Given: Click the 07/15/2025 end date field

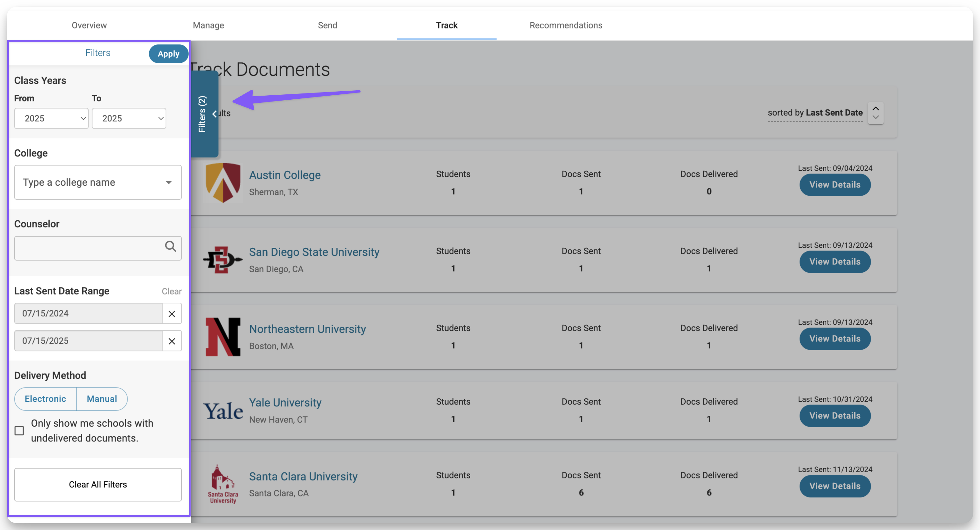Looking at the screenshot, I should click(x=88, y=341).
